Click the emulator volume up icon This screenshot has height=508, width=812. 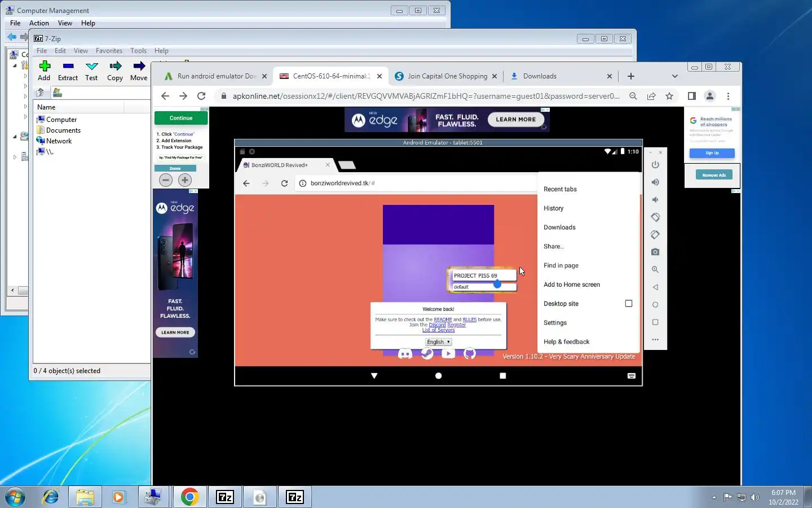point(655,182)
